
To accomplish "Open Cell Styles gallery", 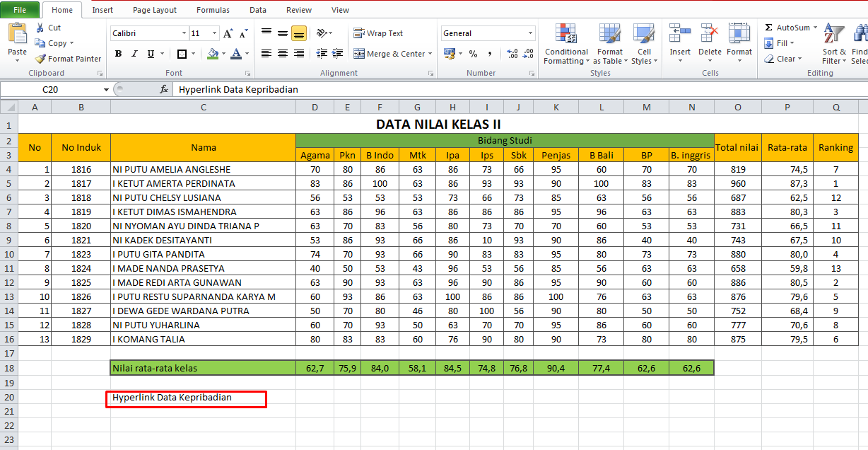I will click(644, 44).
